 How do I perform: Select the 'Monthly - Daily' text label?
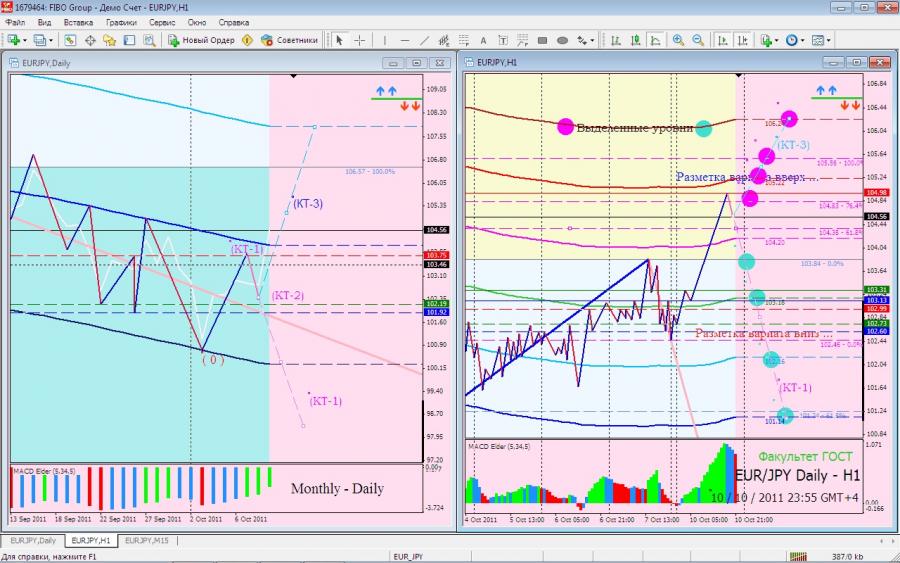click(338, 488)
